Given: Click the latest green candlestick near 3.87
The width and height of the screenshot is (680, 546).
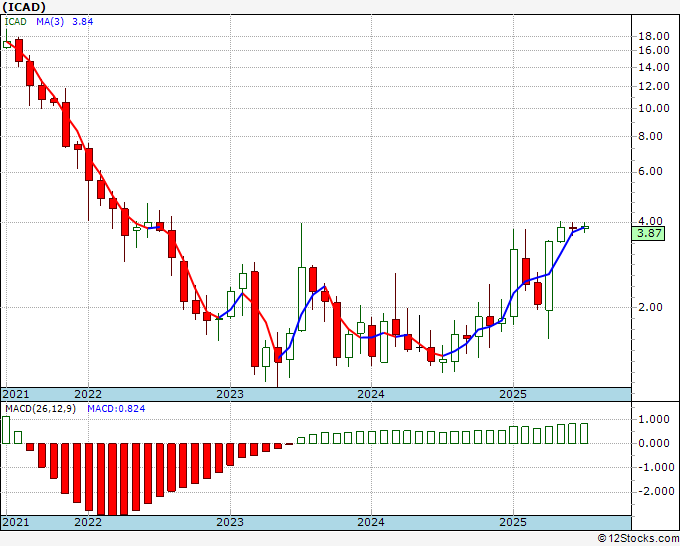Looking at the screenshot, I should pyautogui.click(x=585, y=227).
